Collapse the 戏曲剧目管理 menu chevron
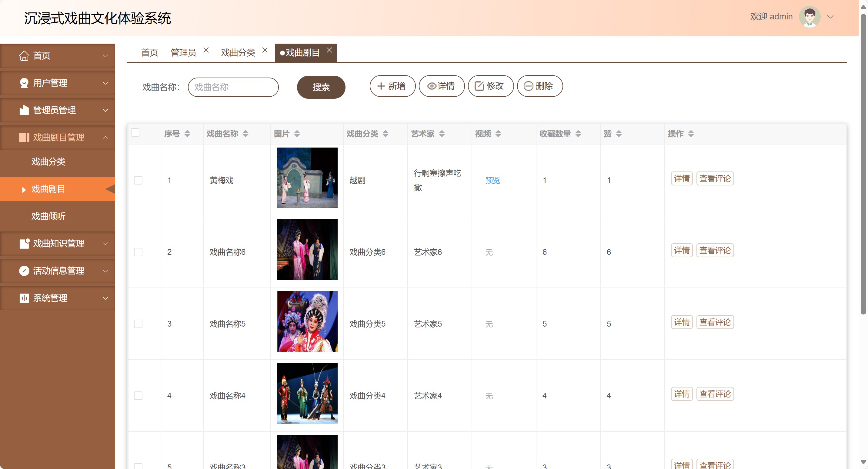The width and height of the screenshot is (868, 469). (x=105, y=138)
